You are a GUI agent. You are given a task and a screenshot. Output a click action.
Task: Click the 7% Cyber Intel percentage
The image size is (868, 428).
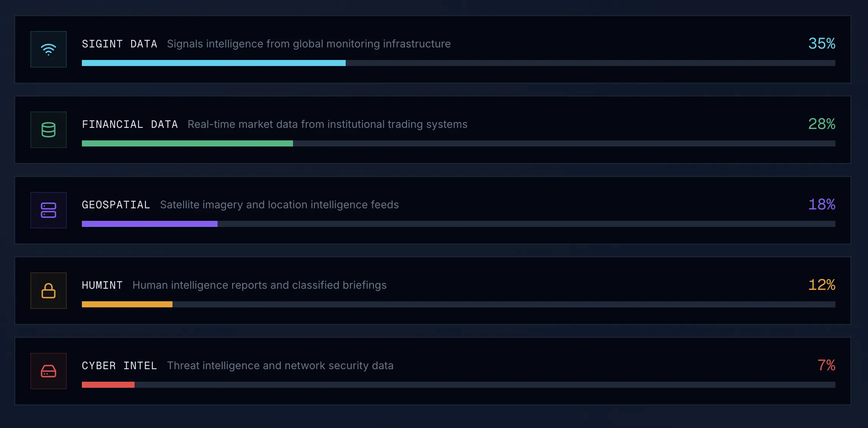tap(826, 365)
